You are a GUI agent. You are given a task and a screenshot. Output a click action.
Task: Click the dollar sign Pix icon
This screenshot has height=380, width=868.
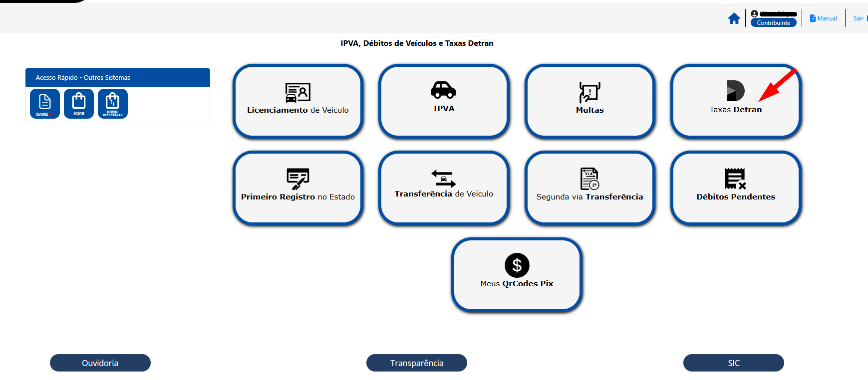(x=517, y=265)
